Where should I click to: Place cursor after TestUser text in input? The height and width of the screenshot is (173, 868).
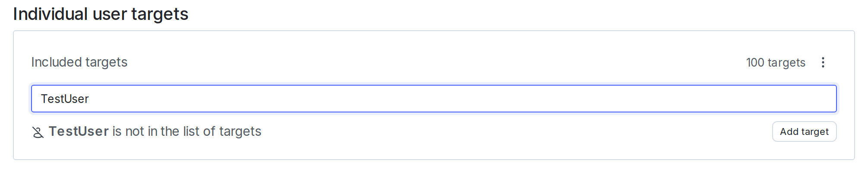[x=89, y=99]
